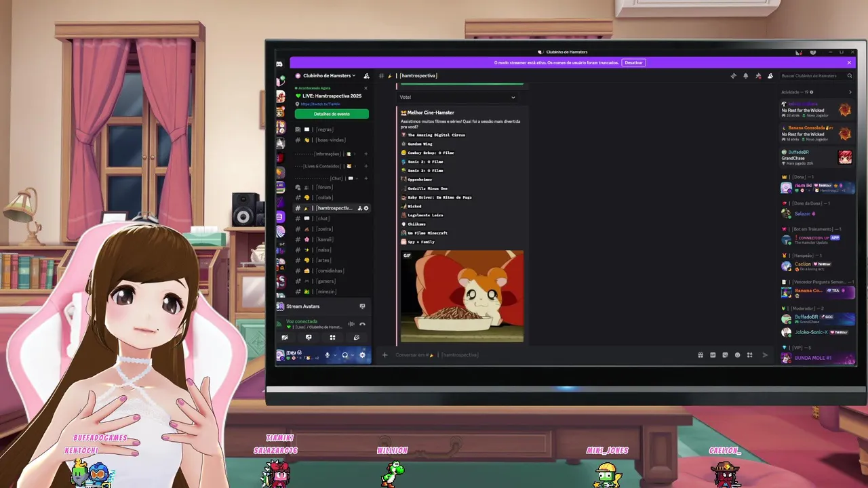This screenshot has height=488, width=868.
Task: Open the chat channel
Action: (x=331, y=218)
